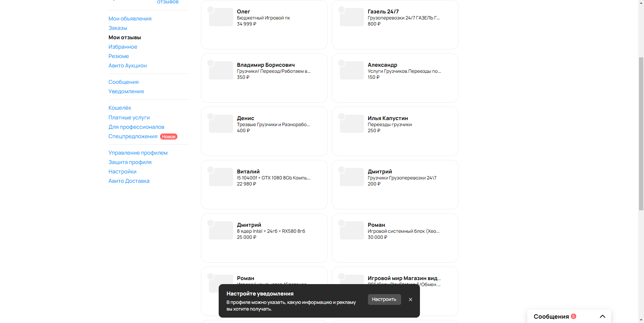Open Сообщения sidebar link
The height and width of the screenshot is (323, 644).
[123, 82]
